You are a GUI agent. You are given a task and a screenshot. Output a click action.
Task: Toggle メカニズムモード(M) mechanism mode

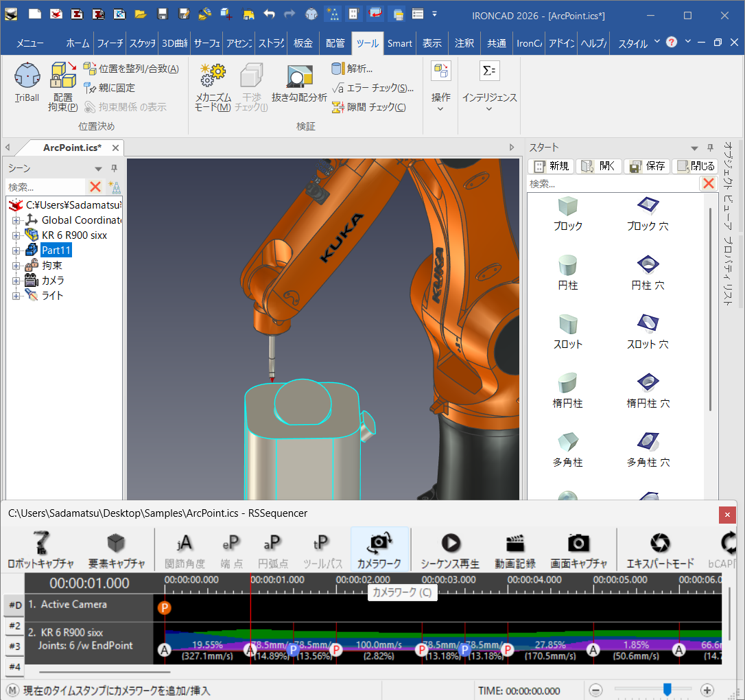click(213, 87)
